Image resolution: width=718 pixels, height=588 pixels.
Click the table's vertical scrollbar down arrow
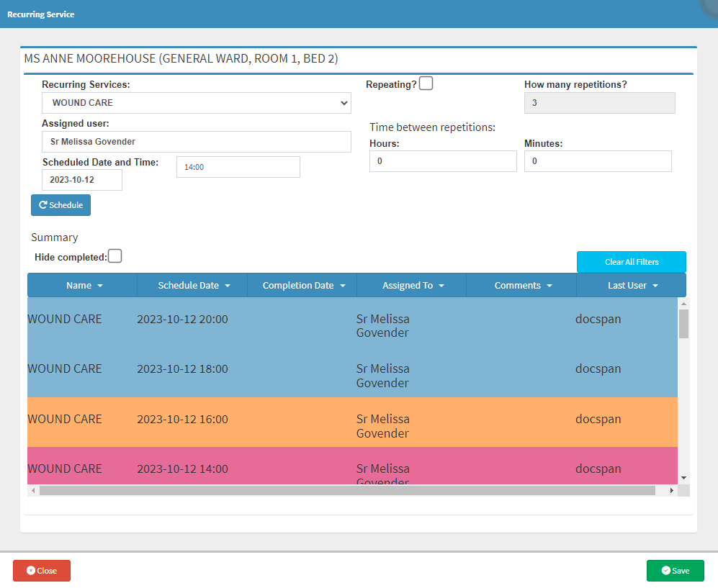click(x=683, y=477)
